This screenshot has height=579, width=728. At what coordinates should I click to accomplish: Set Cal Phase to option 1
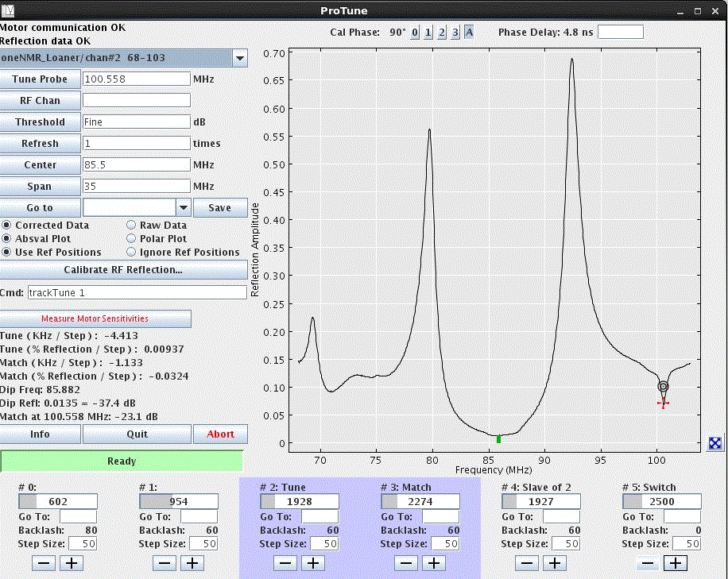[428, 33]
